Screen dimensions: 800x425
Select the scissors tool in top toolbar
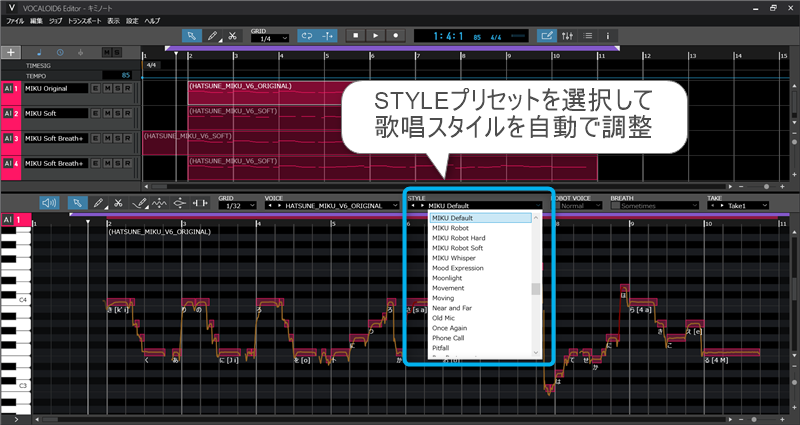coord(232,36)
